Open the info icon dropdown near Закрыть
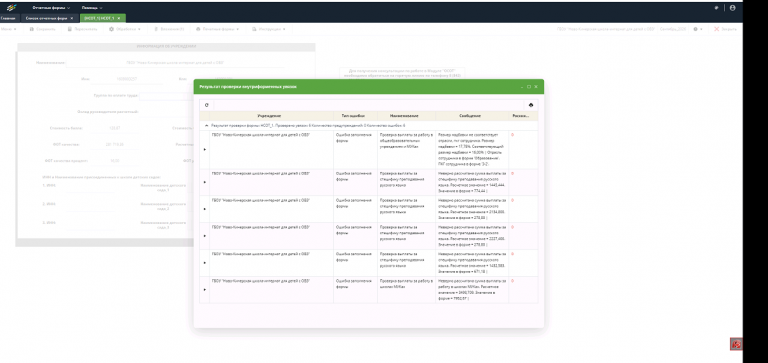 click(x=697, y=29)
